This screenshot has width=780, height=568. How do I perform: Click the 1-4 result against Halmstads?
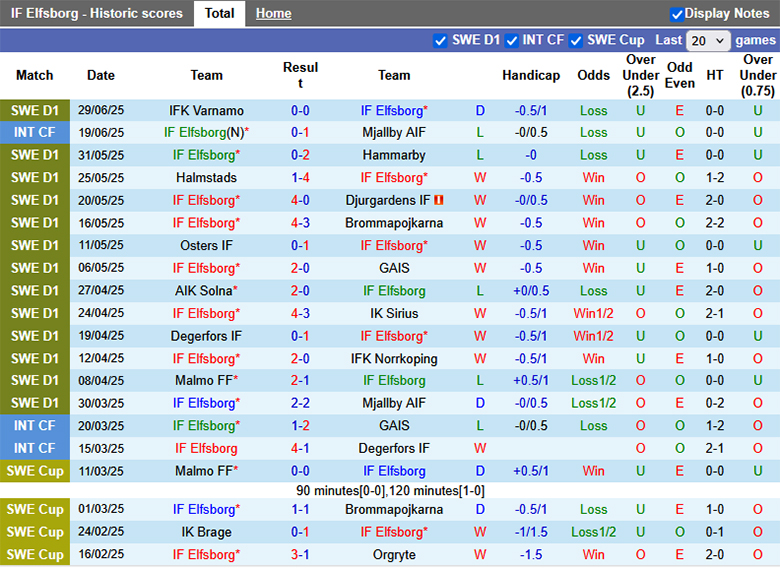click(x=300, y=178)
